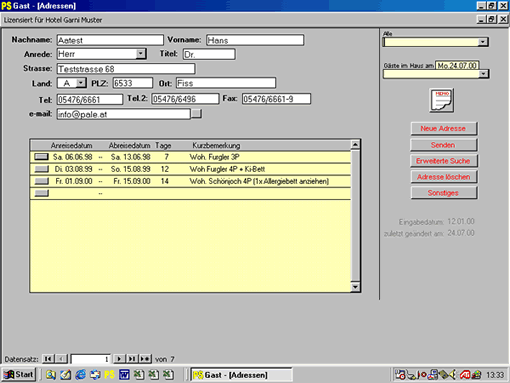Click the first system tray icon

[400, 375]
